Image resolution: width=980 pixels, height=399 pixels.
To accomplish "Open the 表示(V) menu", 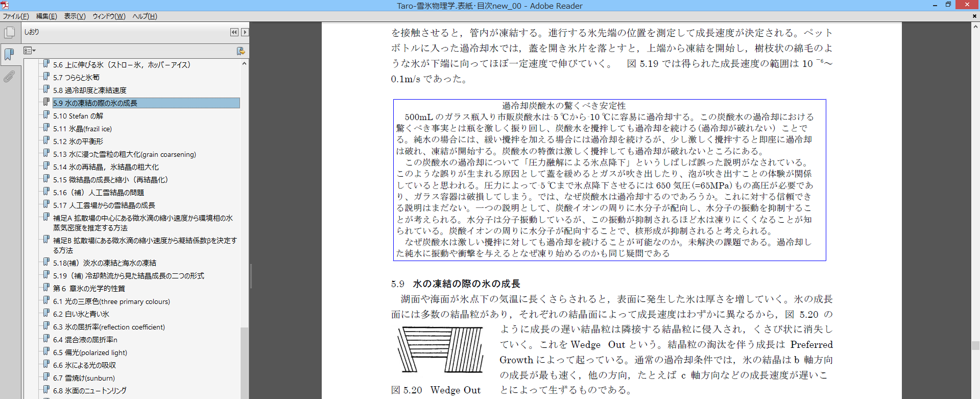I will tap(75, 16).
